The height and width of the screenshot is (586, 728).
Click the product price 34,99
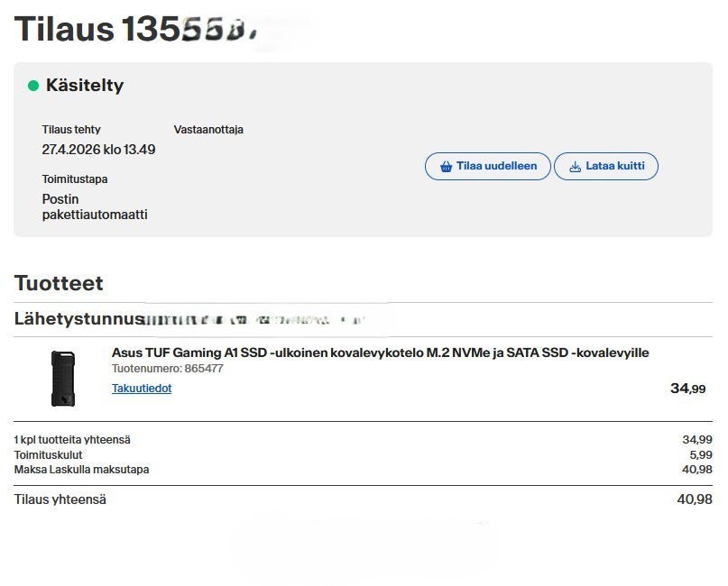688,389
